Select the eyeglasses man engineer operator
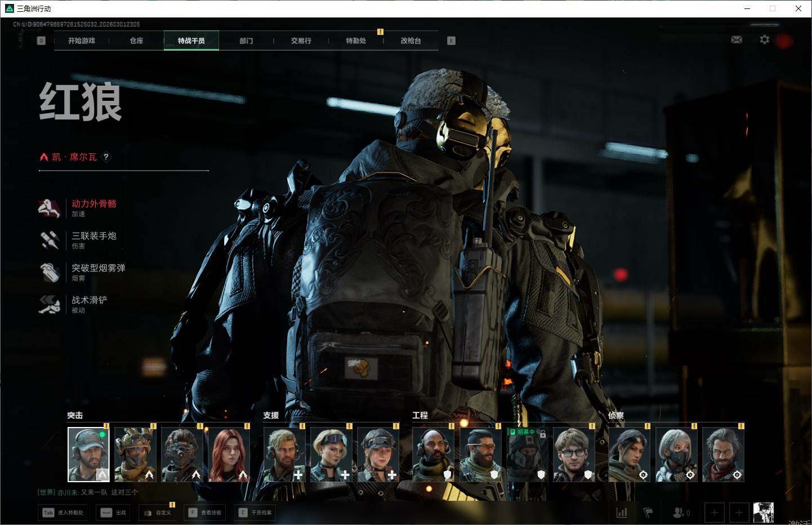 pos(574,455)
